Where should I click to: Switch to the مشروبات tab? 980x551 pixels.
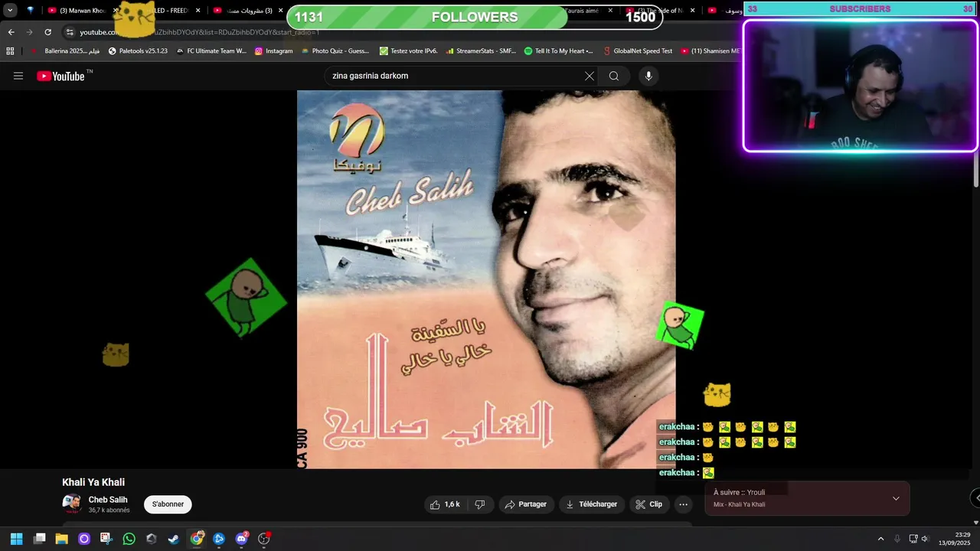(x=249, y=11)
